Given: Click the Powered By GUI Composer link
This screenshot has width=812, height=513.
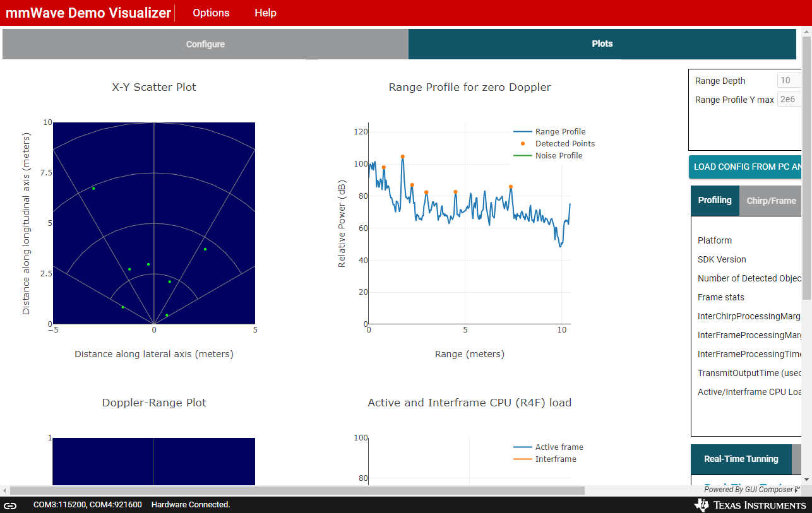Looking at the screenshot, I should (x=752, y=490).
